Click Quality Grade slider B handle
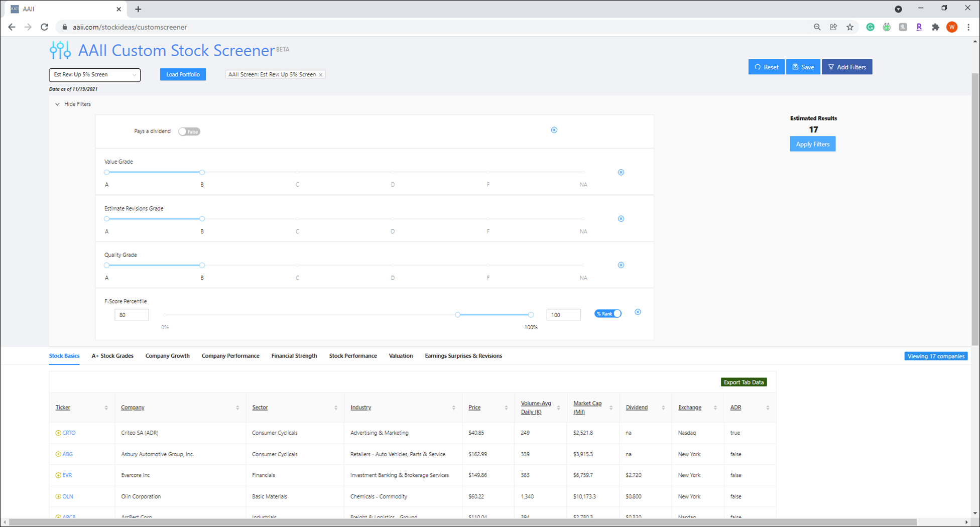980x527 pixels. pyautogui.click(x=202, y=265)
